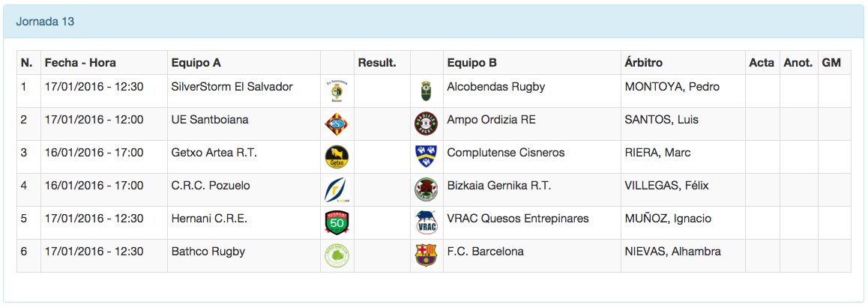The width and height of the screenshot is (868, 307).
Task: Click the VRAC Quesos Entrepinares logo
Action: pos(426,222)
